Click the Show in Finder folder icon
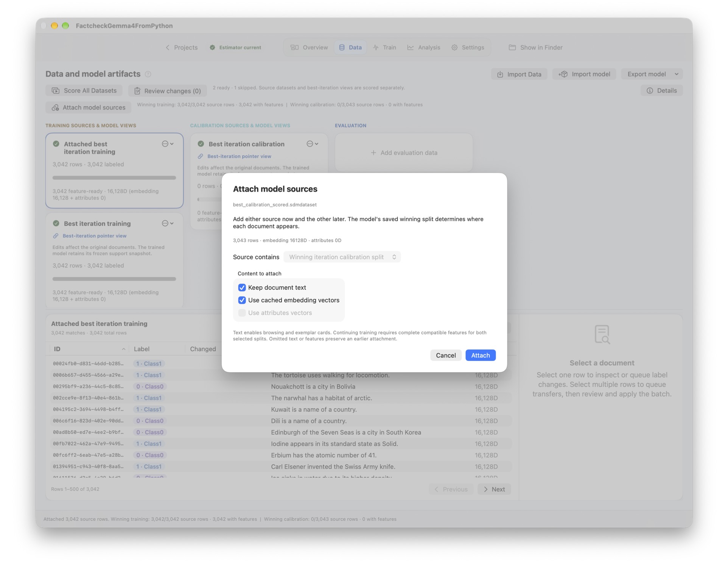Viewport: 728px width, 563px height. pyautogui.click(x=512, y=47)
